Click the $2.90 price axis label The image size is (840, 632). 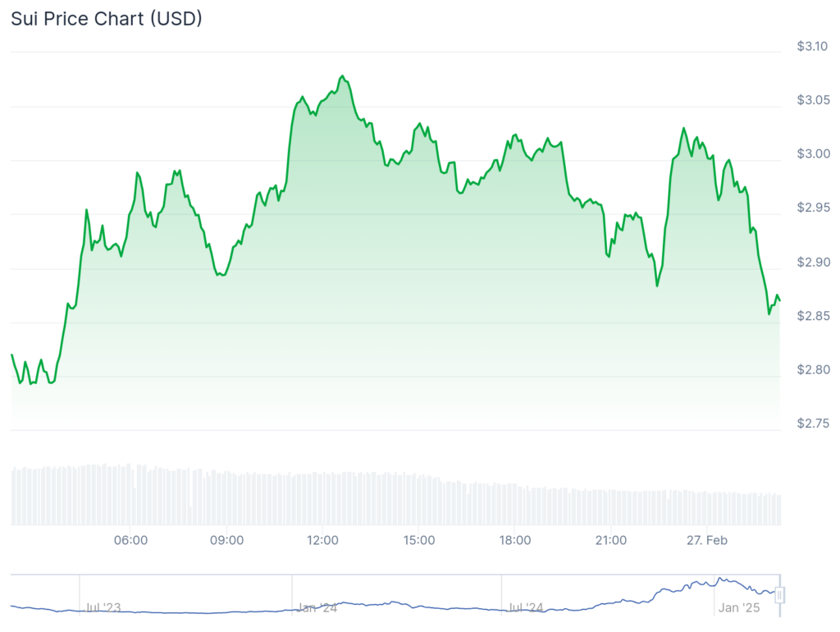[811, 263]
